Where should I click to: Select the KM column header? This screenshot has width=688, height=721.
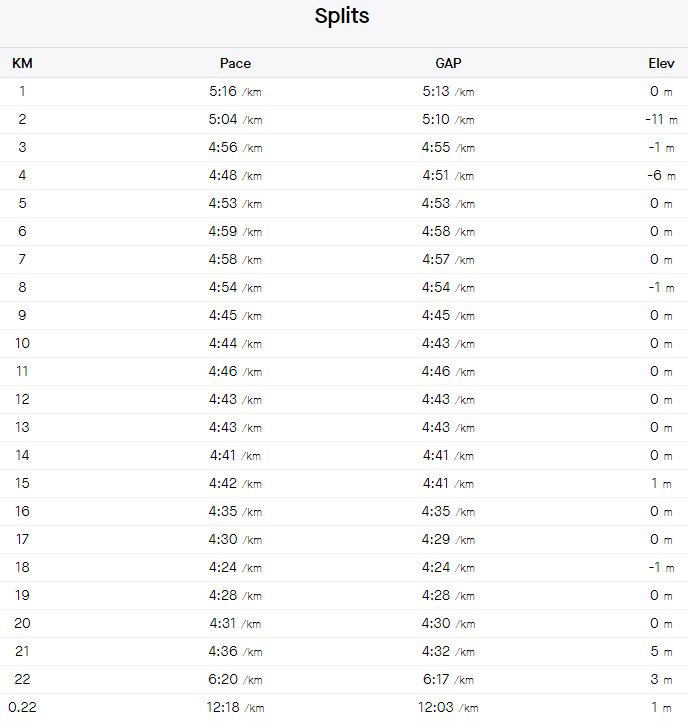pos(22,63)
